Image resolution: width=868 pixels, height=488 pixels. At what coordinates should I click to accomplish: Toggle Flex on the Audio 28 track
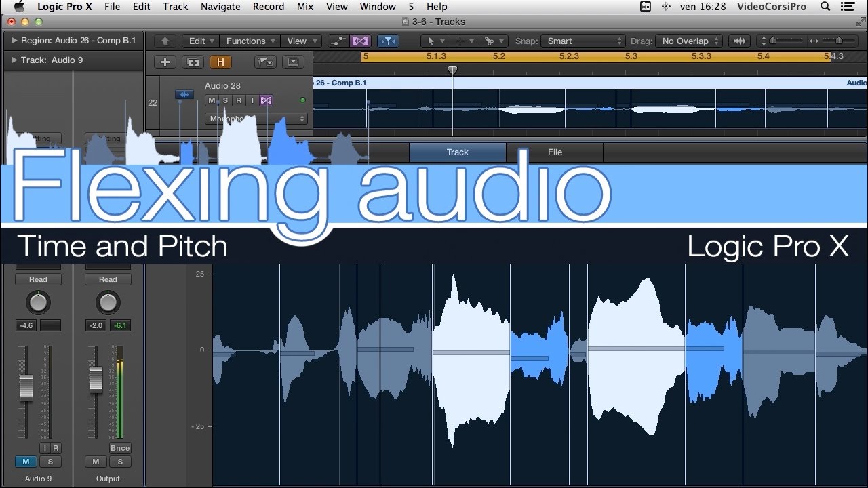click(266, 100)
